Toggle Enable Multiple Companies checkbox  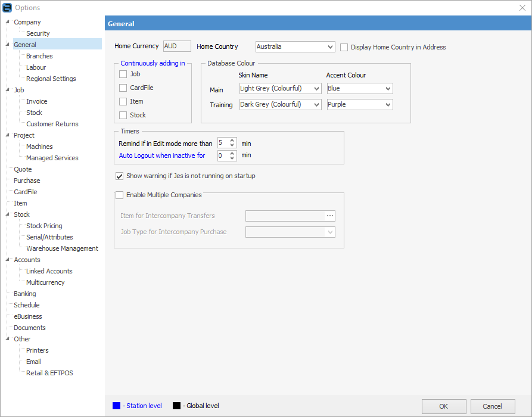tap(120, 195)
